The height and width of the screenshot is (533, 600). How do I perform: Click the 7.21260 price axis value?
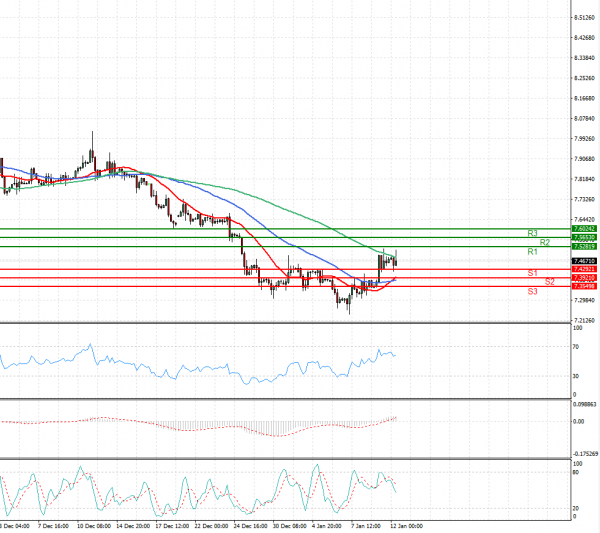(x=585, y=321)
